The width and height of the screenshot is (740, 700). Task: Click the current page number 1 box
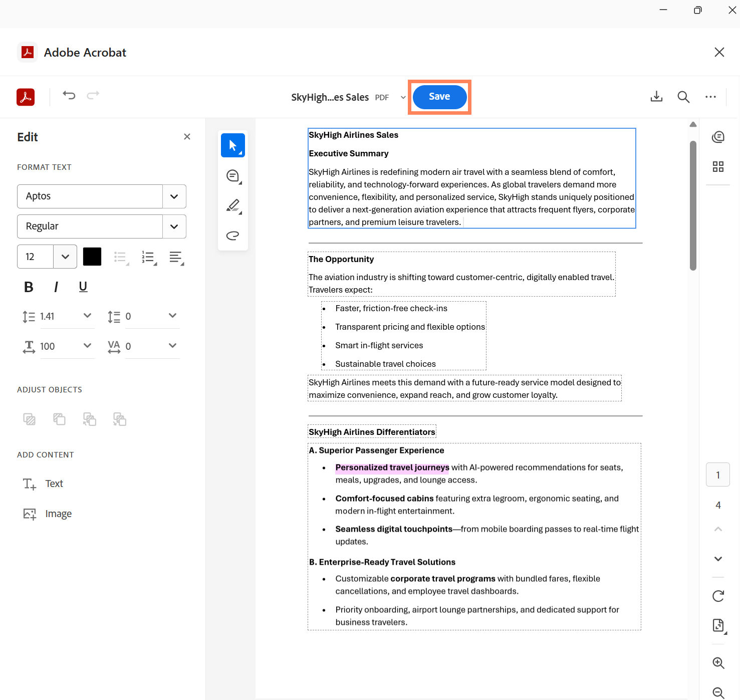718,475
